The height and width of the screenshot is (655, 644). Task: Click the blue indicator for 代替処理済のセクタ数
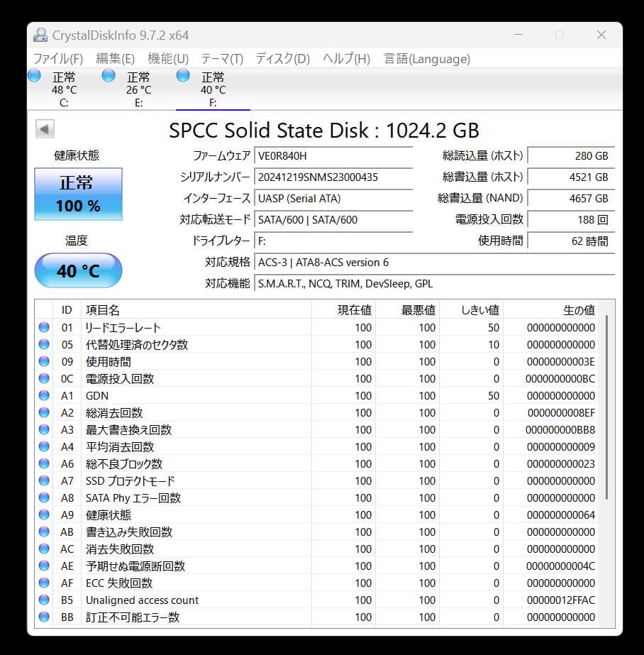(x=44, y=344)
